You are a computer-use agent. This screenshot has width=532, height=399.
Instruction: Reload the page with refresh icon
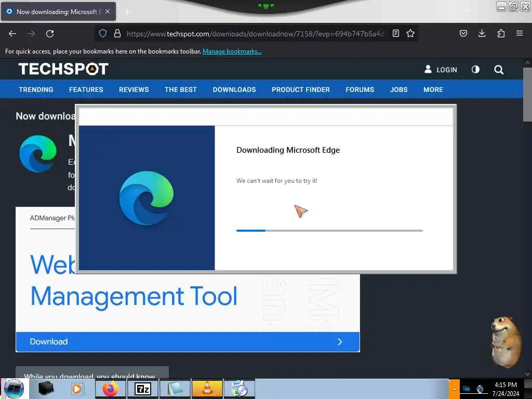tap(50, 34)
